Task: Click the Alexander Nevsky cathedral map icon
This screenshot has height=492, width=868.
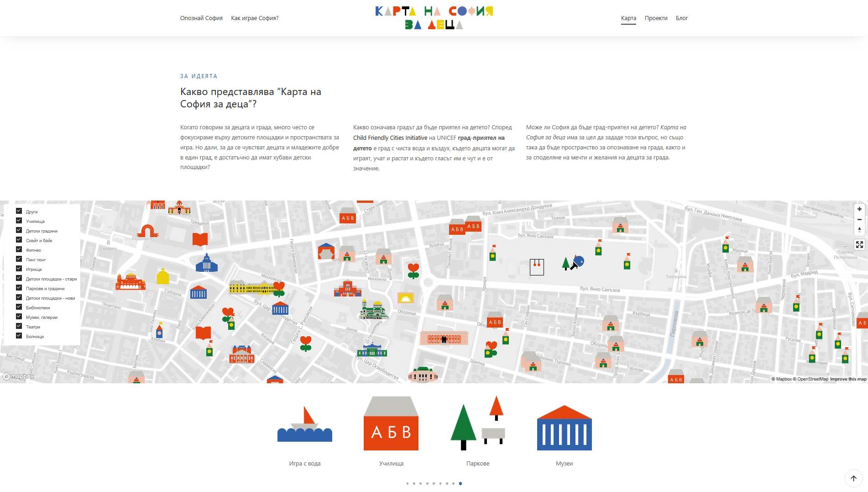Action: coord(374,310)
